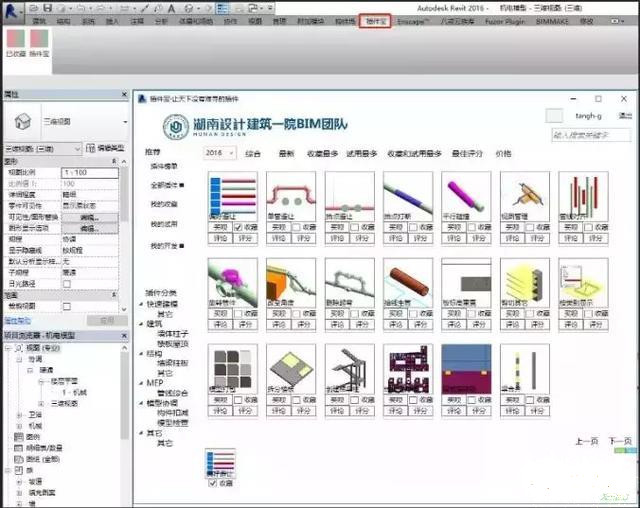Screen dimensions: 640x508
Task: Open the brown cylinder pipe plugin thumbnail
Action: pyautogui.click(x=408, y=283)
